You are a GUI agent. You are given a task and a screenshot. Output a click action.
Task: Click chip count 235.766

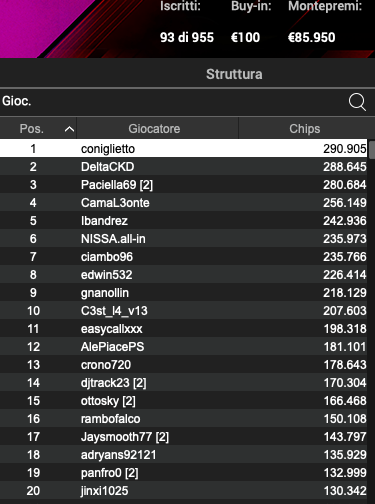pyautogui.click(x=345, y=257)
